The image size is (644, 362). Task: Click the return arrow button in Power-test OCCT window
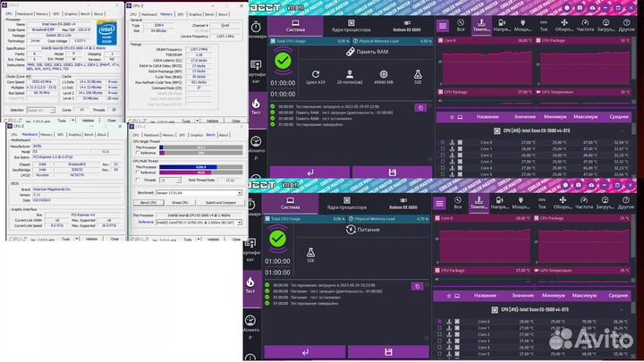pos(305,352)
